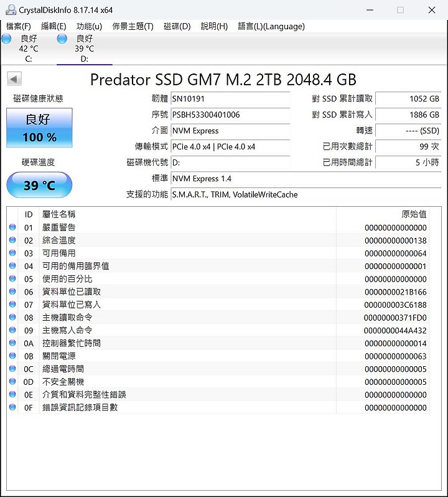Click status dot for attribute 03 可用備用
448x497 pixels.
[x=12, y=253]
